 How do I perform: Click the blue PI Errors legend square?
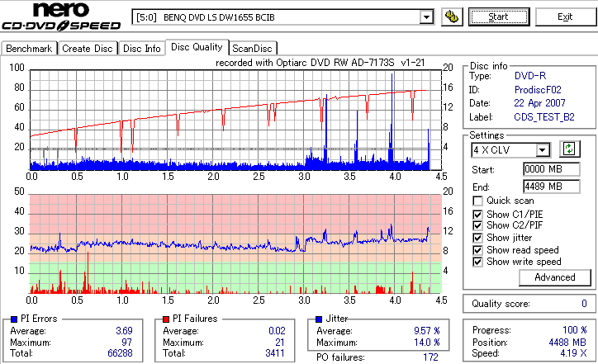coord(14,319)
